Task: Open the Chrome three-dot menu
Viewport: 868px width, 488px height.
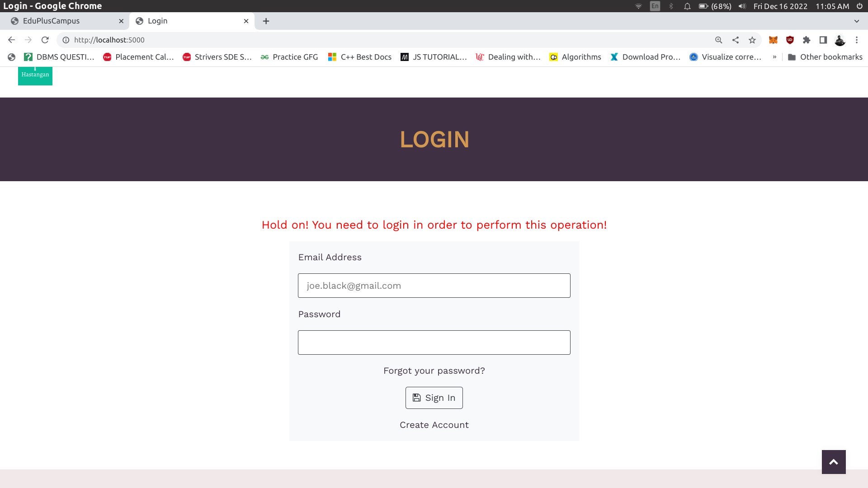Action: (857, 40)
